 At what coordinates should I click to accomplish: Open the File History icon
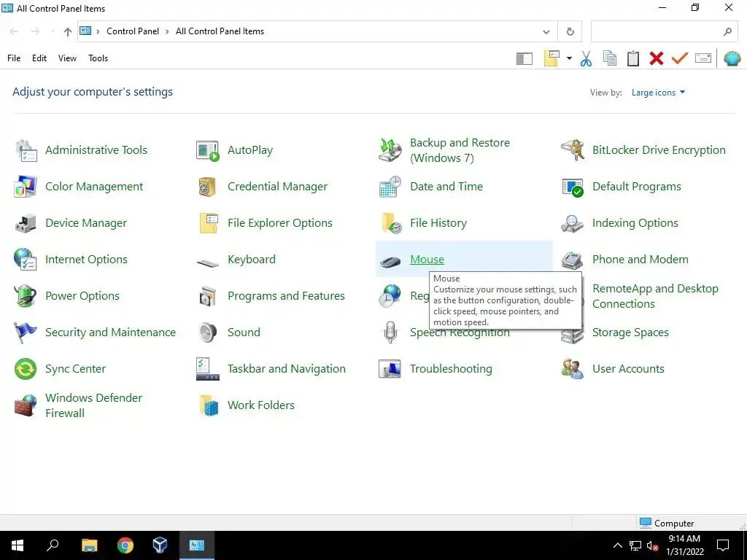pyautogui.click(x=390, y=223)
